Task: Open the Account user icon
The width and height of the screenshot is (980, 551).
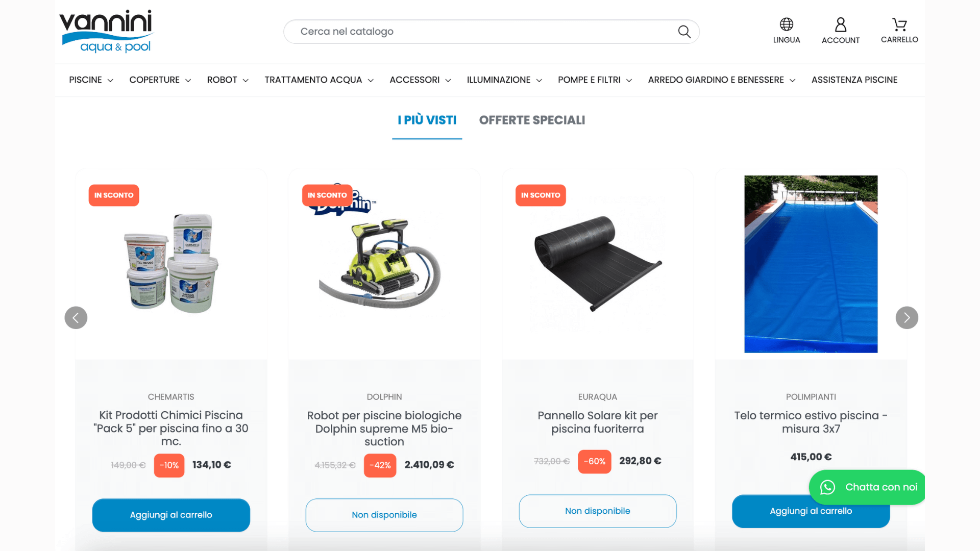Action: [x=840, y=24]
